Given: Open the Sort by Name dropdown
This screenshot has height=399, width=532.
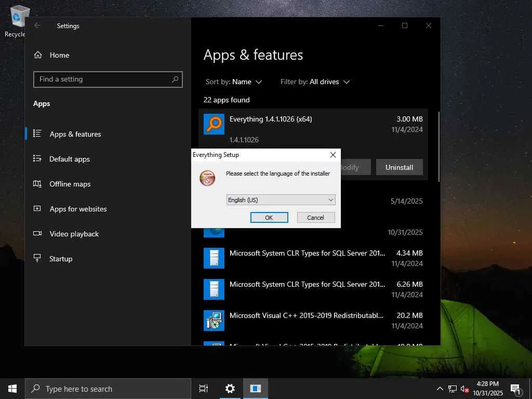Looking at the screenshot, I should click(x=234, y=82).
